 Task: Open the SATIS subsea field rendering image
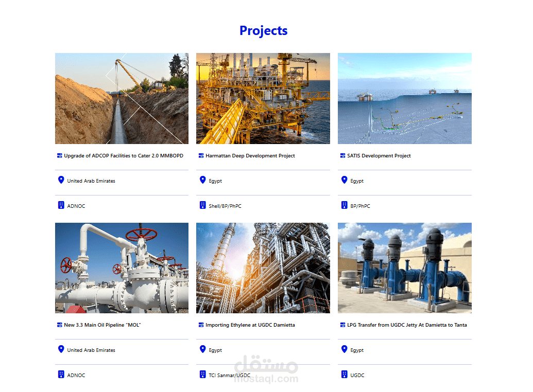pos(404,98)
